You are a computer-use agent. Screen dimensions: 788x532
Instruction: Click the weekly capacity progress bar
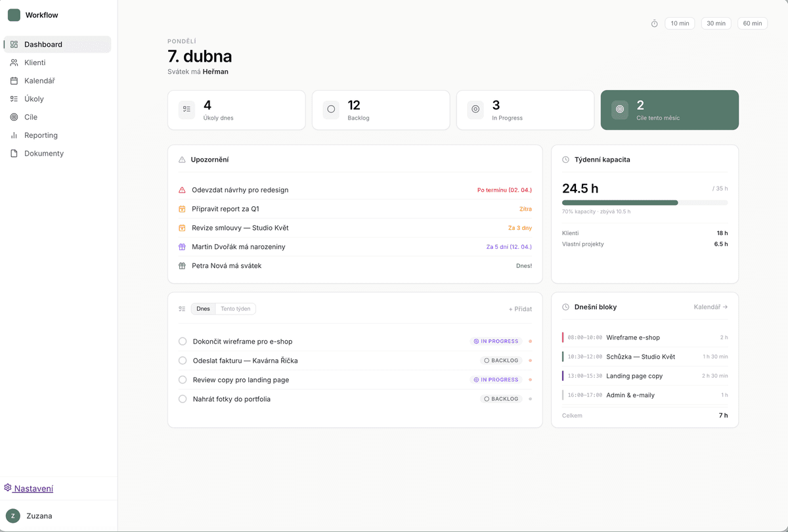pos(645,202)
